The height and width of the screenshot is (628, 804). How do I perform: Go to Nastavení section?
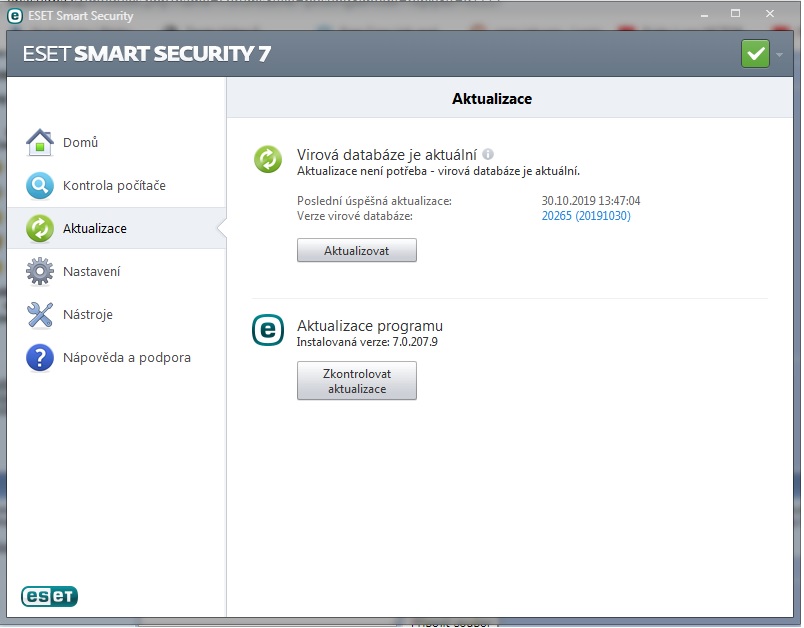point(92,272)
